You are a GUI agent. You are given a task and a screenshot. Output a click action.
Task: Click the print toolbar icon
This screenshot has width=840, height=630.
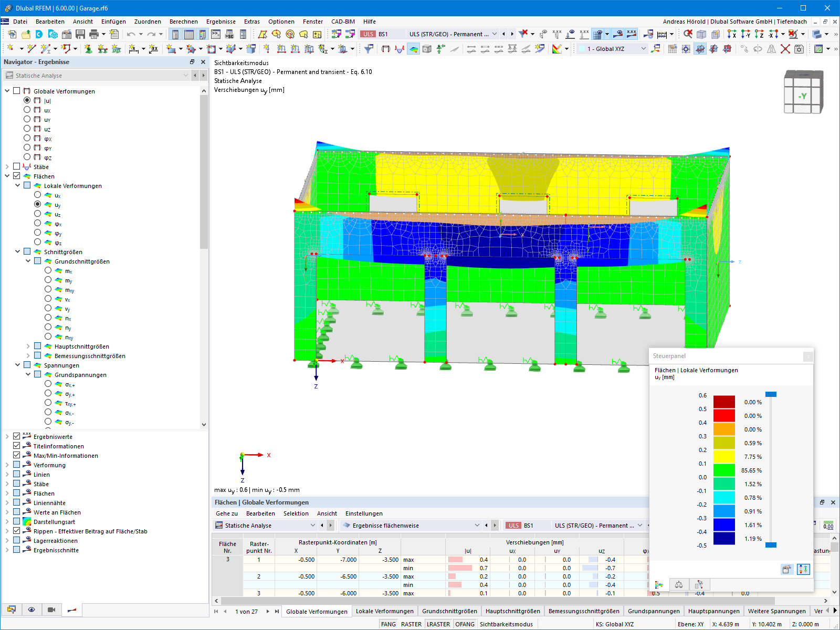pyautogui.click(x=94, y=34)
